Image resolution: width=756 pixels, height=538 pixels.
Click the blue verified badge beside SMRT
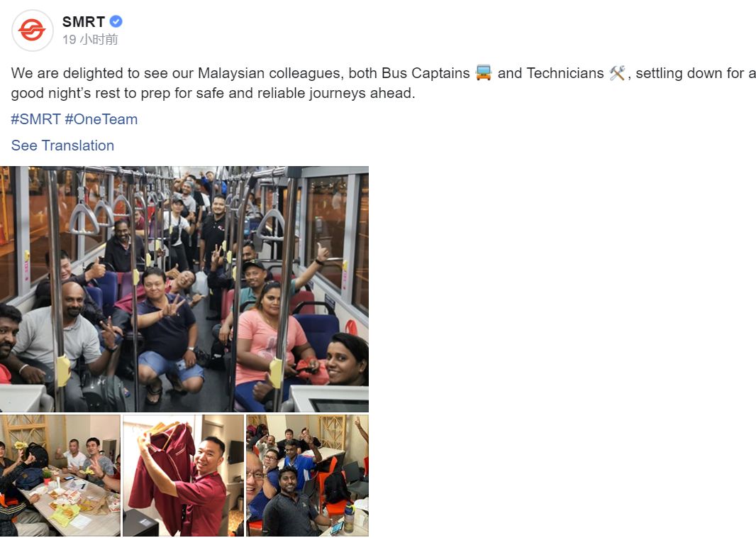(116, 21)
